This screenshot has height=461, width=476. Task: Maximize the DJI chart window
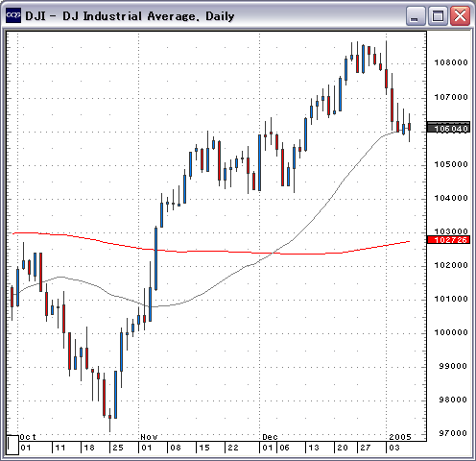pos(438,15)
